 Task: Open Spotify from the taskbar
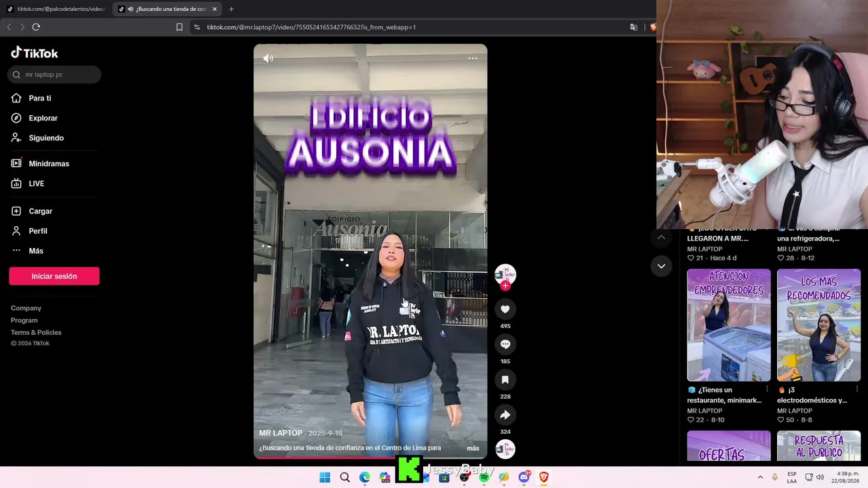click(484, 477)
